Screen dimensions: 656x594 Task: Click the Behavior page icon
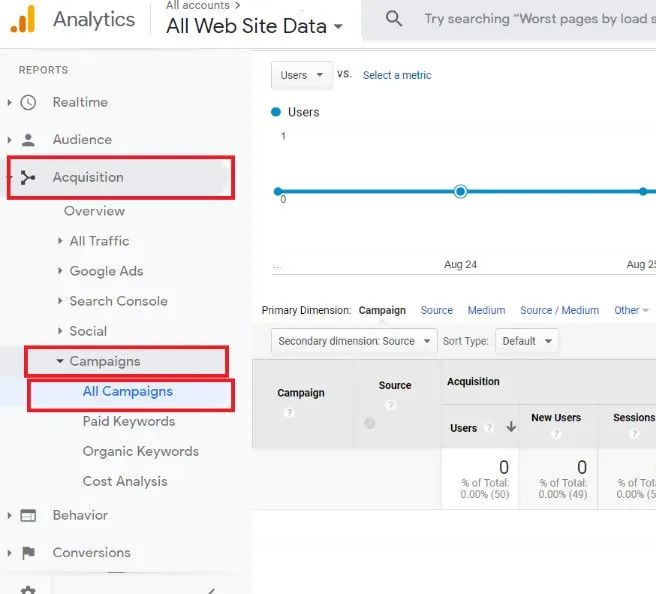coord(29,515)
